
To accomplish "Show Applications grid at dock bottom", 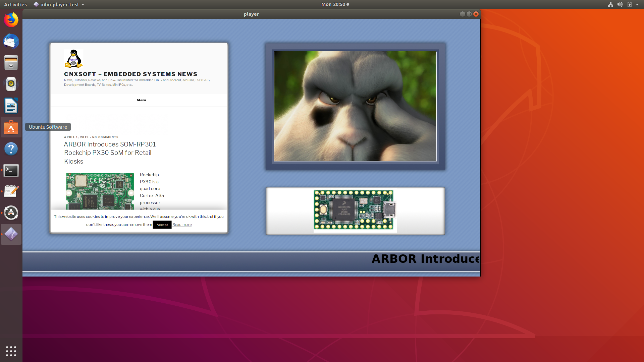I will click(x=11, y=351).
